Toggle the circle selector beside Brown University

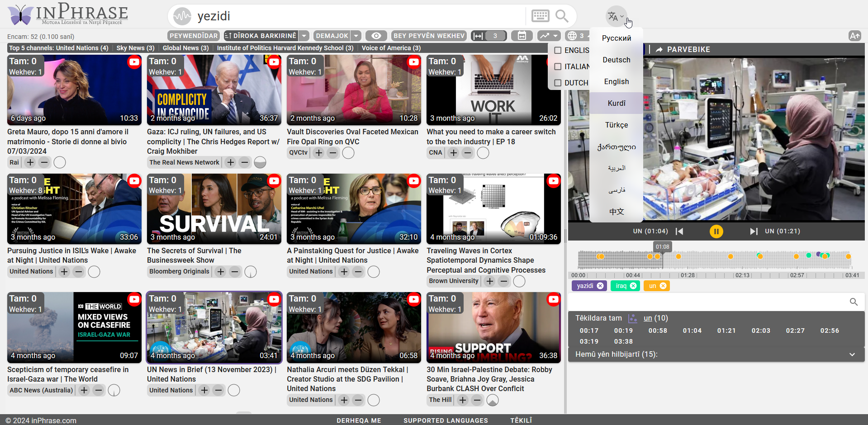point(519,281)
